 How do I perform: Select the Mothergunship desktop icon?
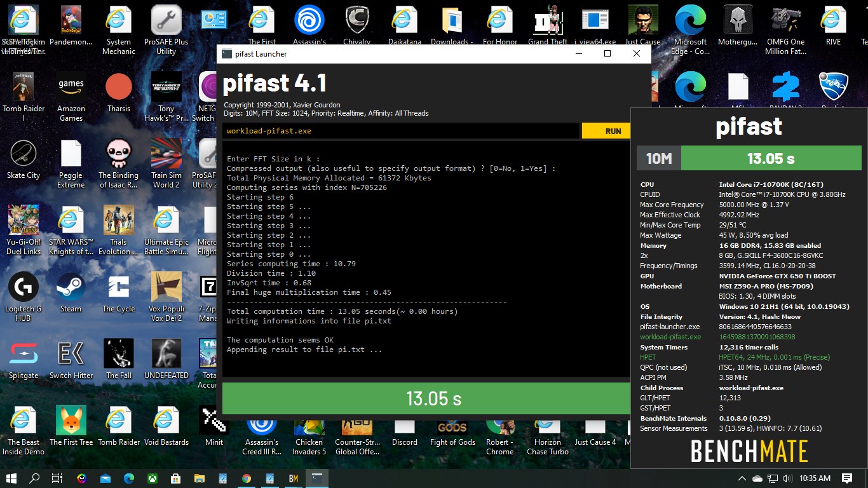point(738,25)
